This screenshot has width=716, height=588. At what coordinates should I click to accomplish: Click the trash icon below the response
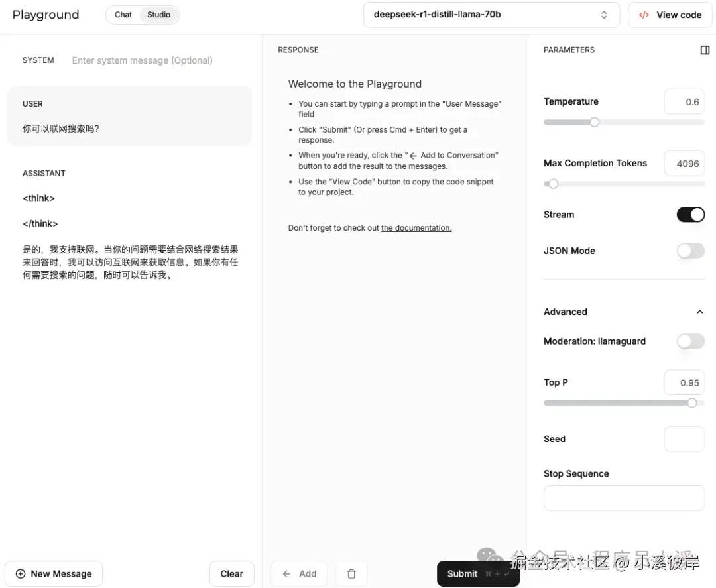(351, 573)
